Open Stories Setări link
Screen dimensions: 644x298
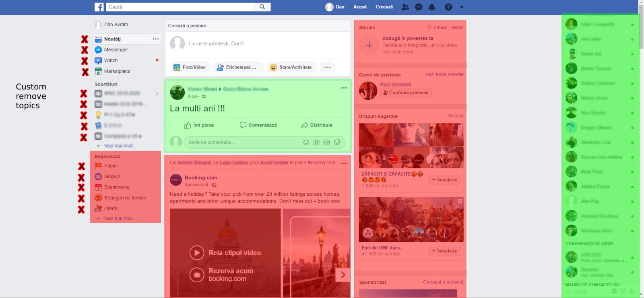tap(457, 27)
